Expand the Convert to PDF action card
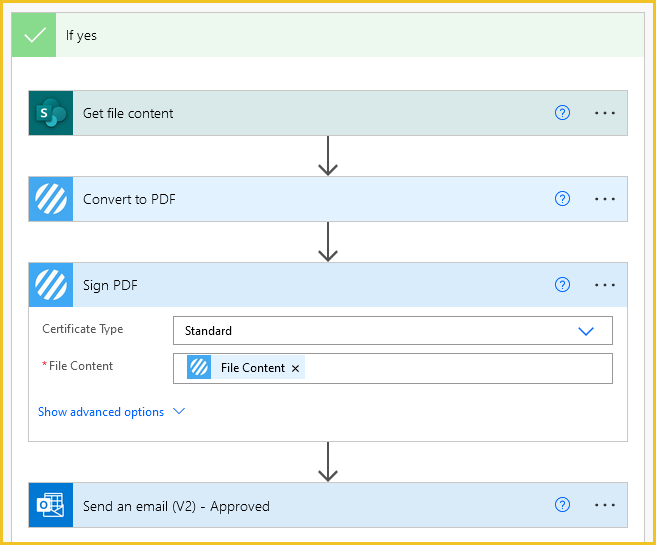Screen dimensions: 656x545 coord(300,199)
